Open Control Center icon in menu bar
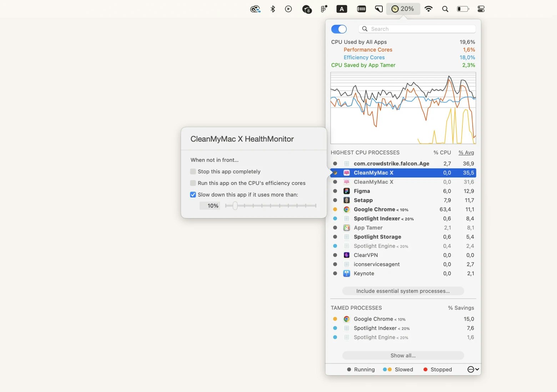The height and width of the screenshot is (392, 557). (481, 9)
